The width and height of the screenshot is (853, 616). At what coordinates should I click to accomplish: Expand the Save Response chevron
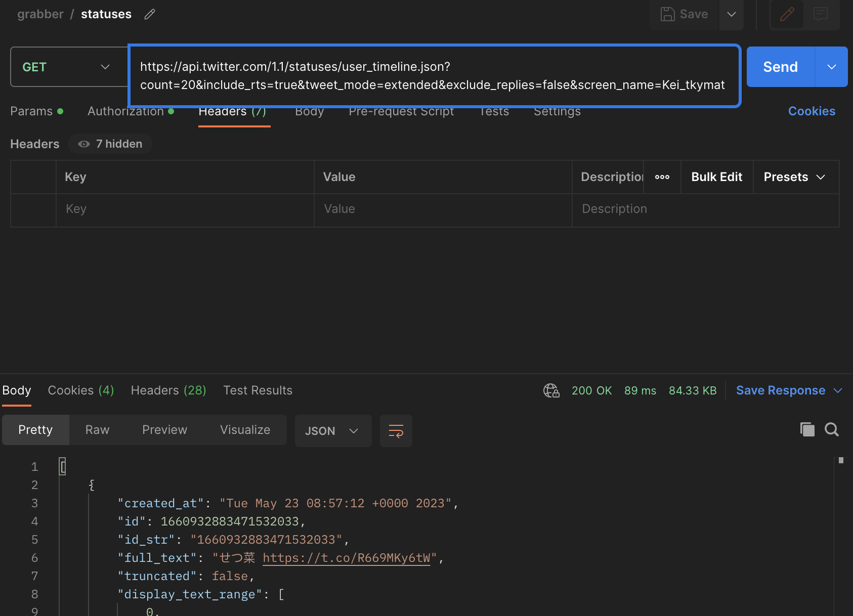tap(838, 390)
